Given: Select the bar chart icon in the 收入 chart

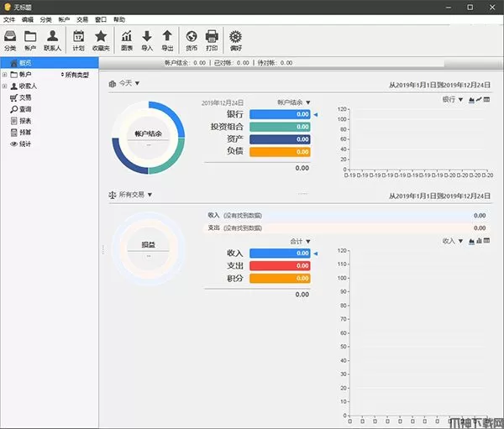Looking at the screenshot, I should point(479,241).
